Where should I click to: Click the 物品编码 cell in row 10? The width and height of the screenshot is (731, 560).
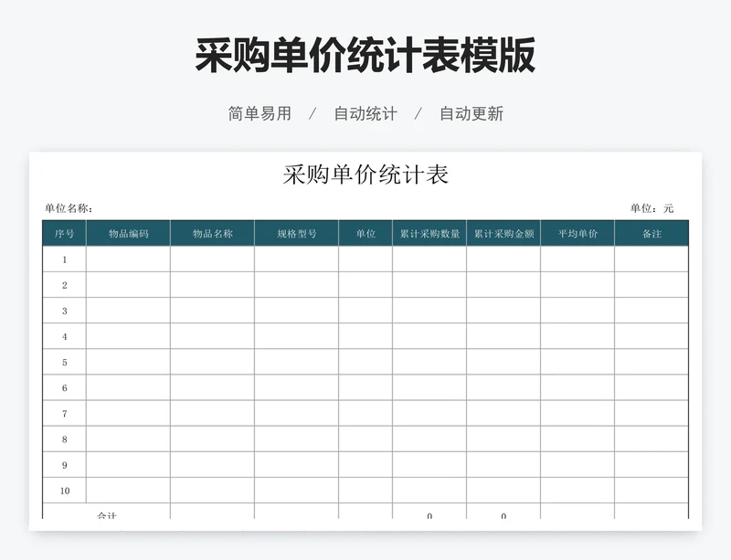point(128,490)
